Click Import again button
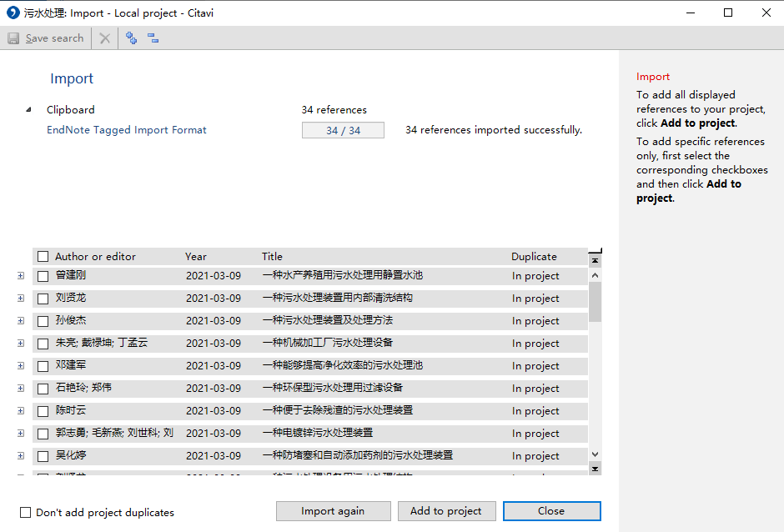Screen dimensions: 784x532 coord(333,511)
